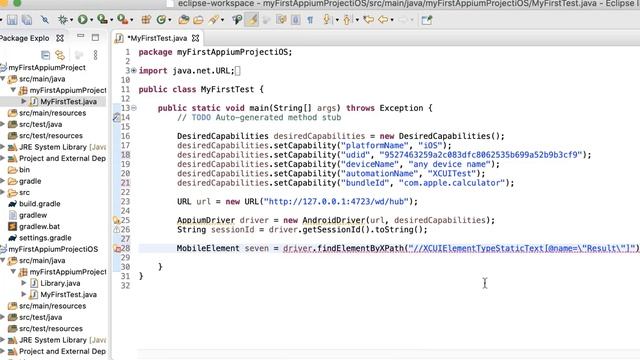Click the Open Type icon

point(184,20)
